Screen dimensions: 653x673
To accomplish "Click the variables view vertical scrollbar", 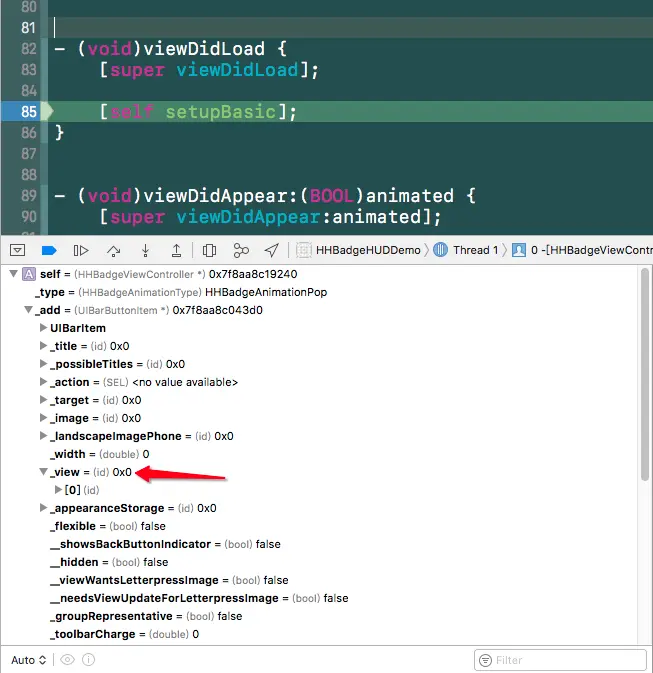I will (644, 374).
